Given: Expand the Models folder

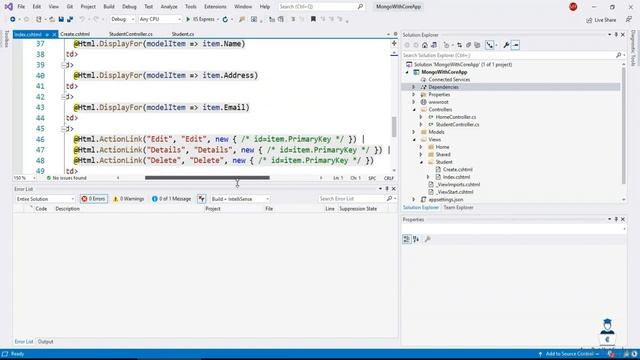Looking at the screenshot, I should click(413, 132).
